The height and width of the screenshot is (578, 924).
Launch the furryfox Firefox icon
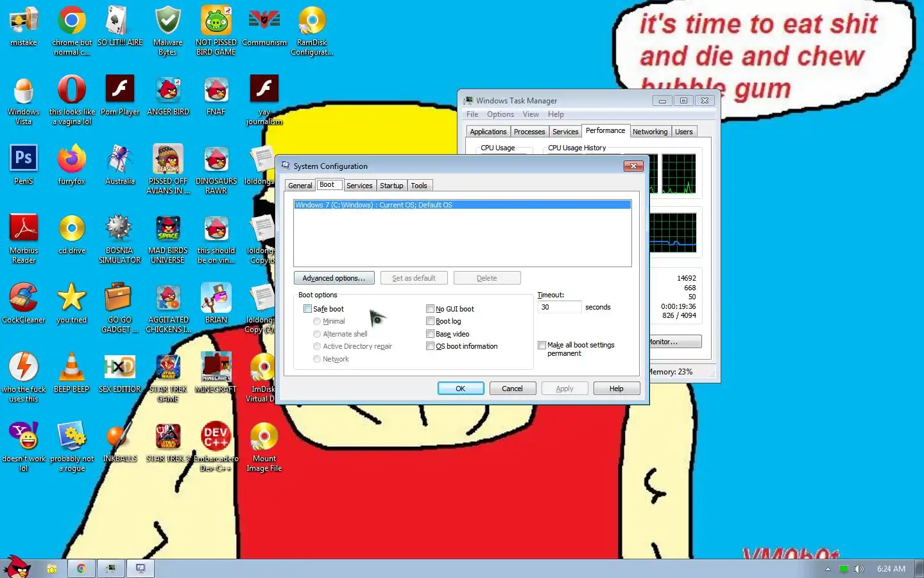(72, 166)
